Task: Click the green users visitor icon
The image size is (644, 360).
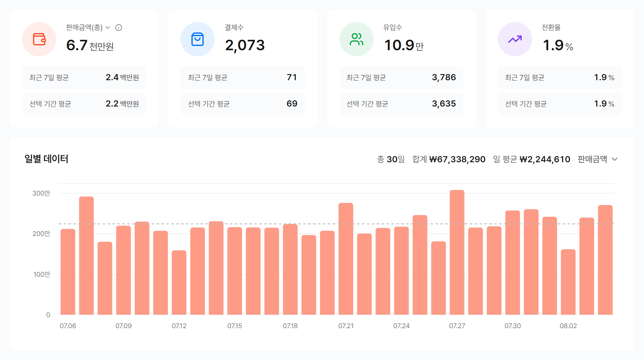Action: point(357,39)
